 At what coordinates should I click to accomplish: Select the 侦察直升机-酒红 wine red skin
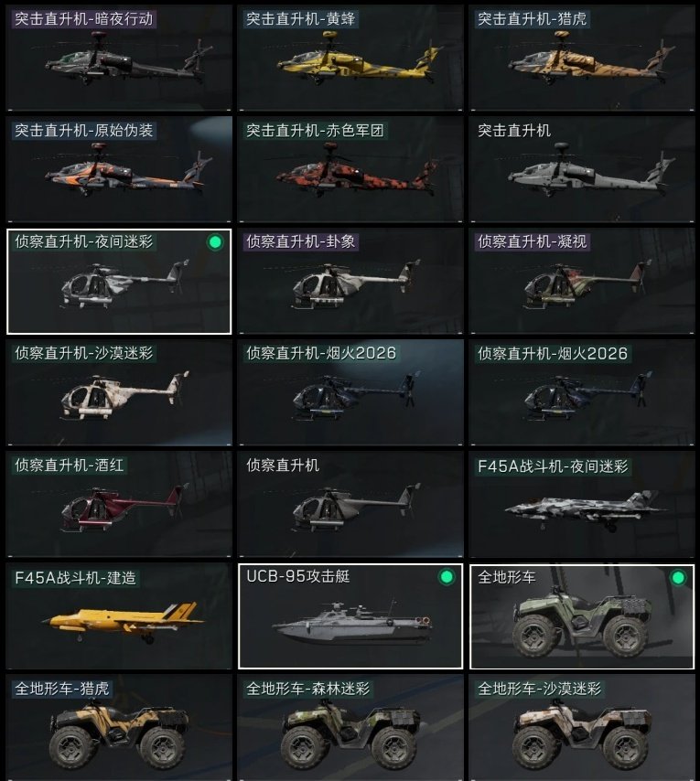tap(119, 504)
